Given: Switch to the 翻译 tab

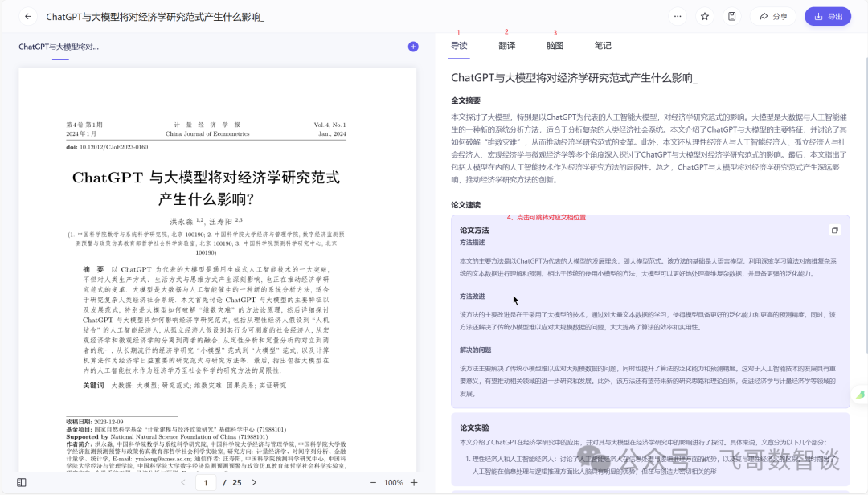Looking at the screenshot, I should click(x=507, y=46).
